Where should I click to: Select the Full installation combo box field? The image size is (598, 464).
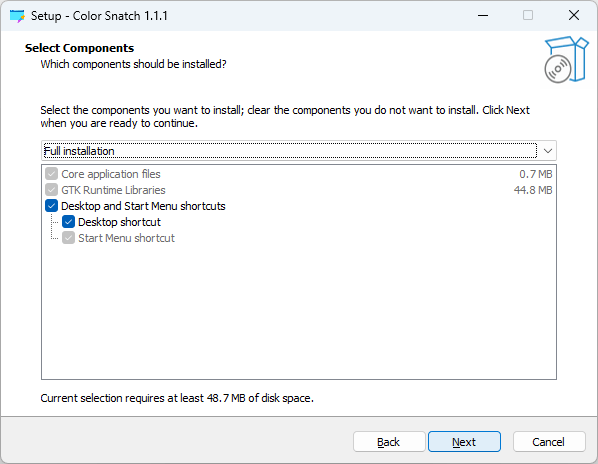(299, 151)
